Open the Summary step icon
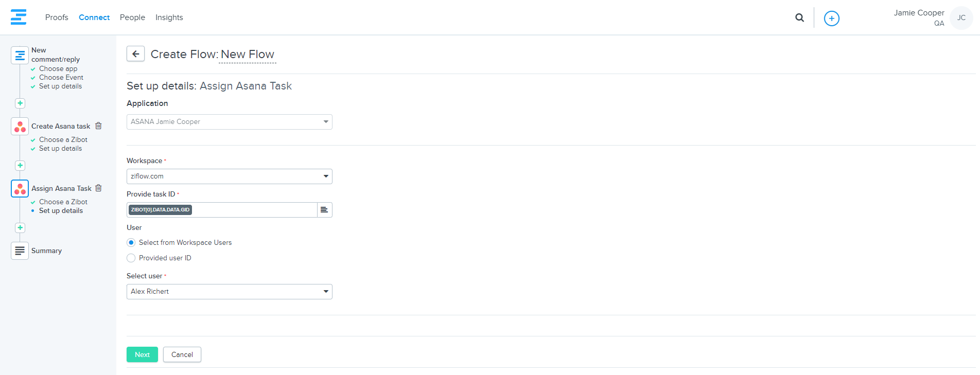 [20, 251]
